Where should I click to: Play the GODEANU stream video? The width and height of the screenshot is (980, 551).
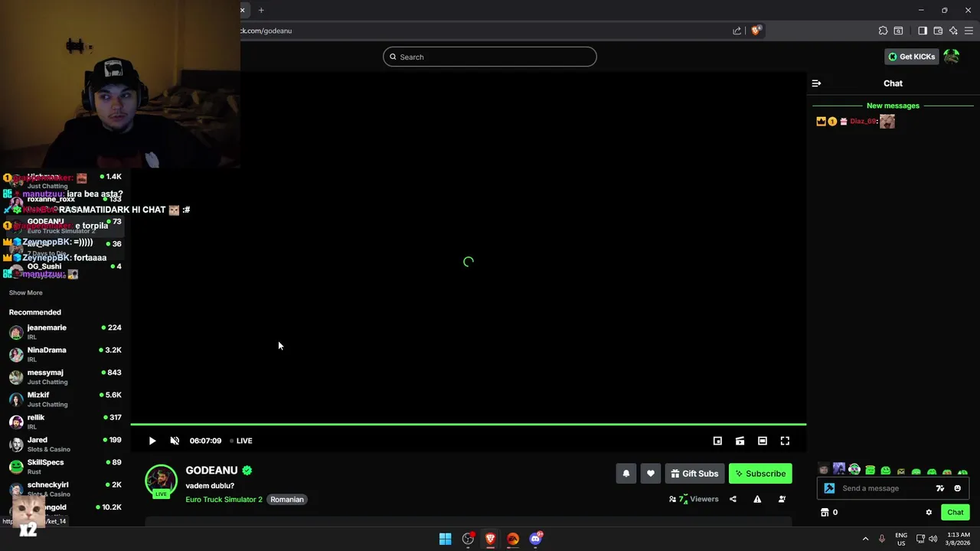click(x=152, y=441)
